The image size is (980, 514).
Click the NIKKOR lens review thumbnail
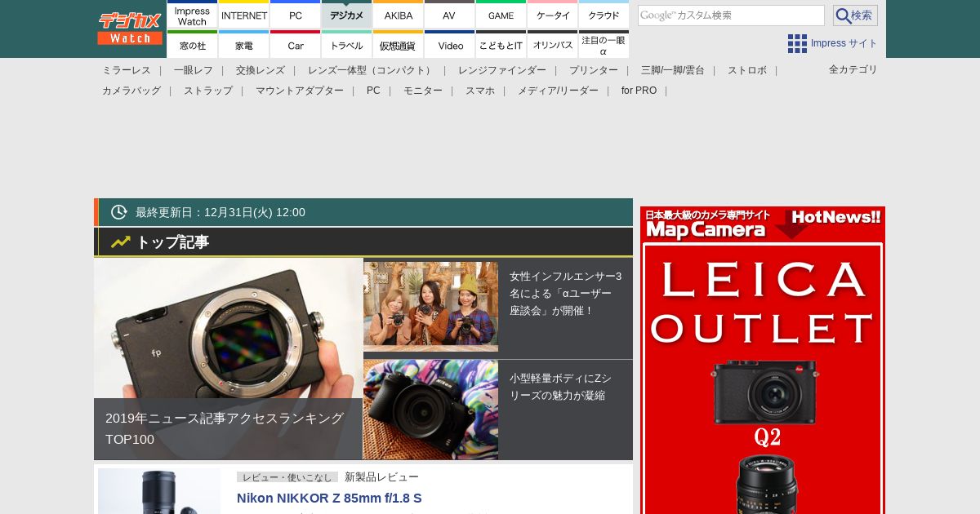click(x=159, y=491)
